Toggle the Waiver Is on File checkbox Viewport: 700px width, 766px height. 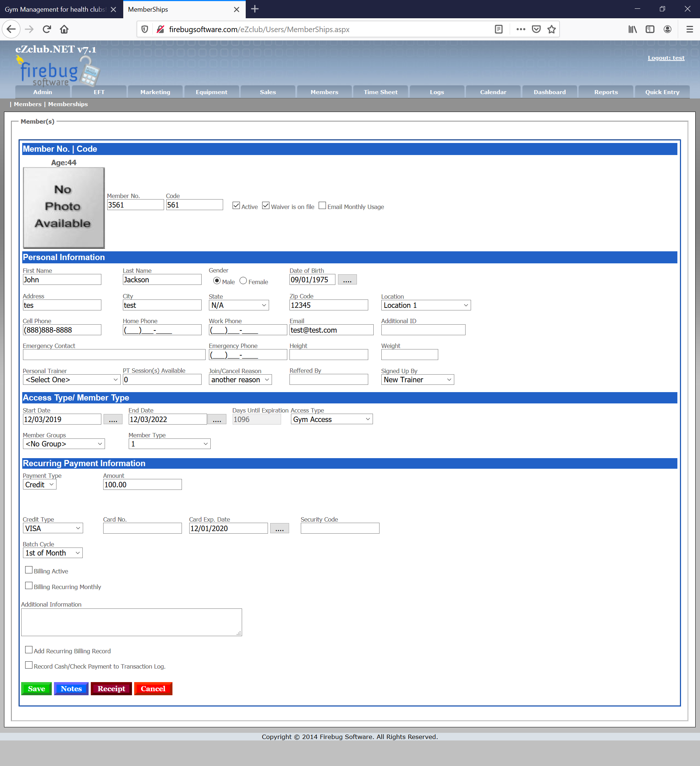(x=266, y=206)
